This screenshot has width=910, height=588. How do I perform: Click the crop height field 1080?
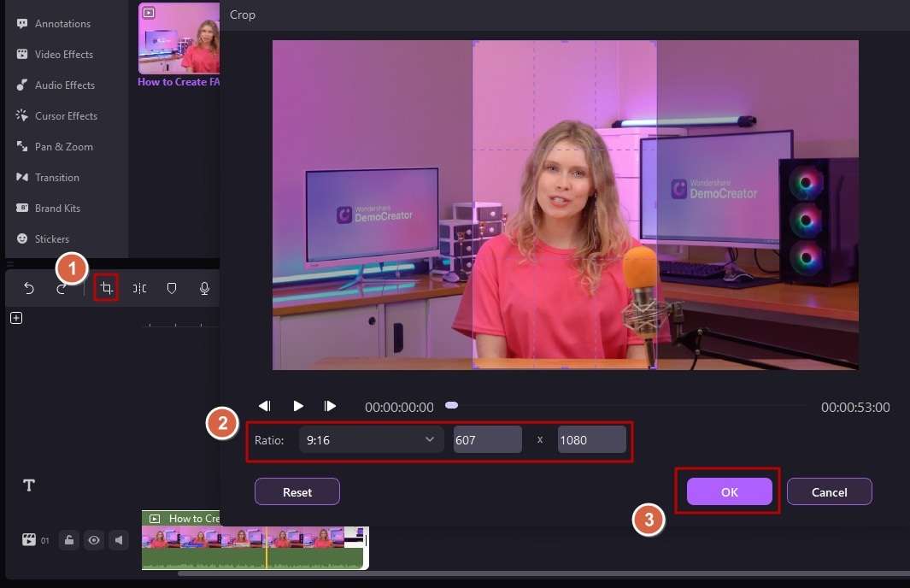592,439
